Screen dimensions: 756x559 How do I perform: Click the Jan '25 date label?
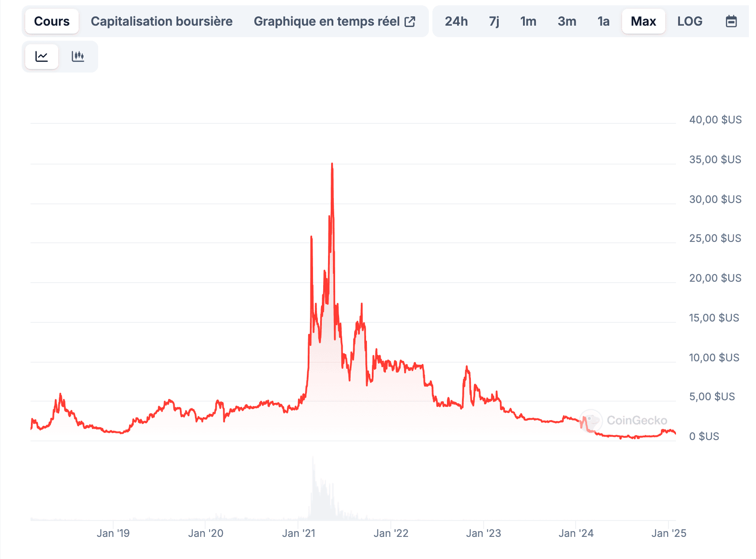(x=668, y=533)
